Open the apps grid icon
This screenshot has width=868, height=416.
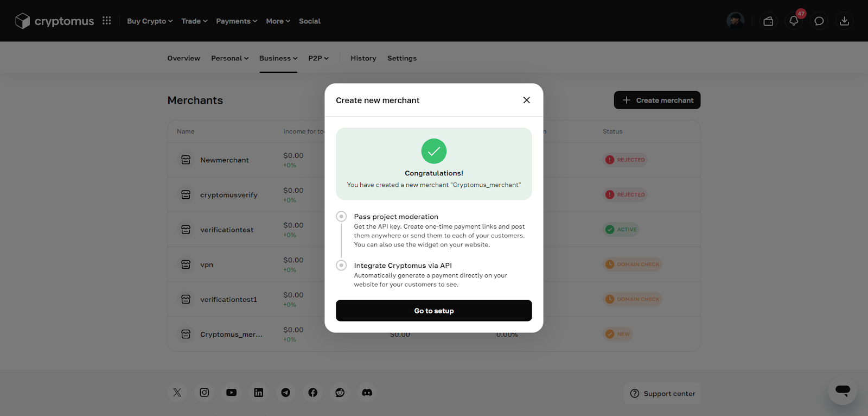coord(107,21)
